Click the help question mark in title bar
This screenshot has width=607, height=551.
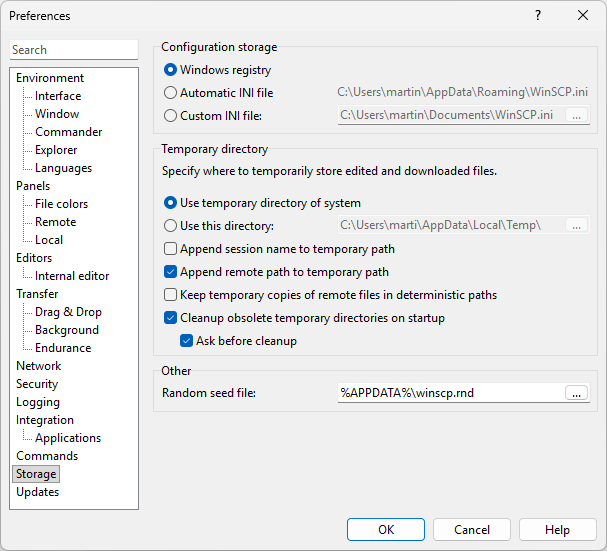(x=538, y=15)
